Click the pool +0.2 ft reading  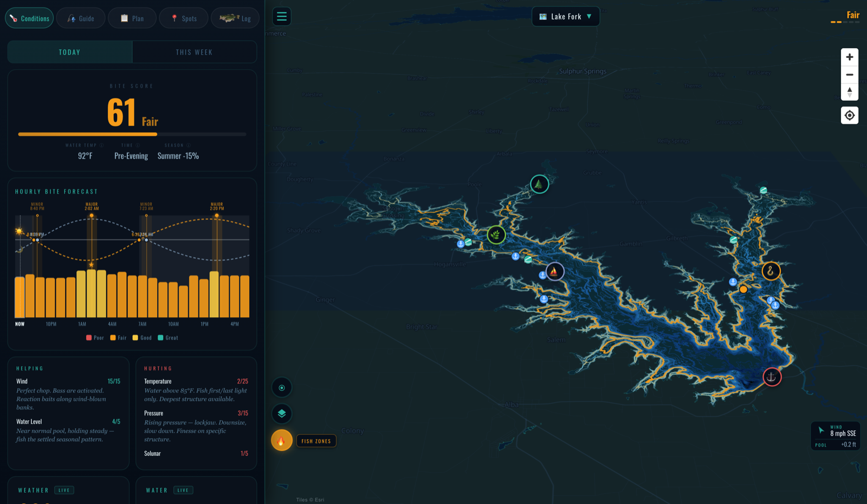tap(836, 444)
